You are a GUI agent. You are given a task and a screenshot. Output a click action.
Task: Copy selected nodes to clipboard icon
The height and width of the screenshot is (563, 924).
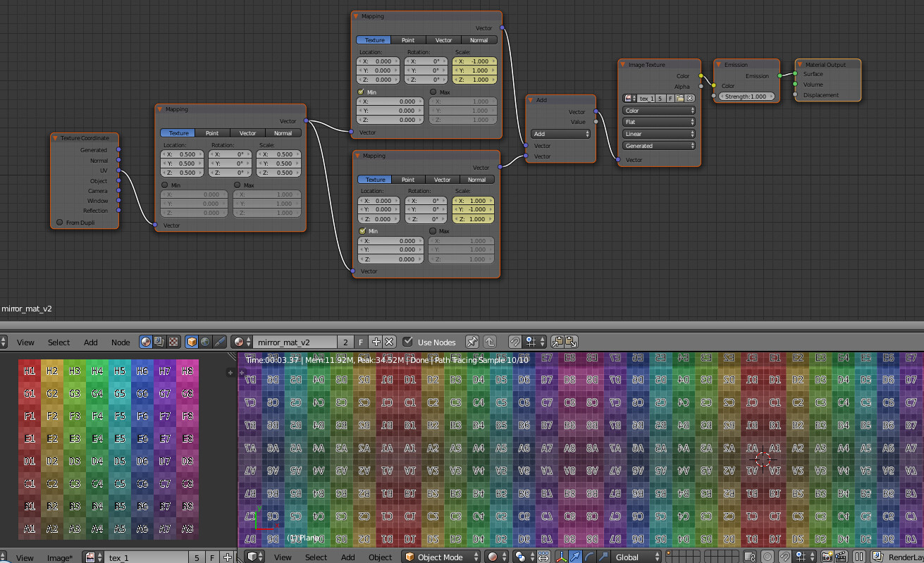(x=557, y=342)
